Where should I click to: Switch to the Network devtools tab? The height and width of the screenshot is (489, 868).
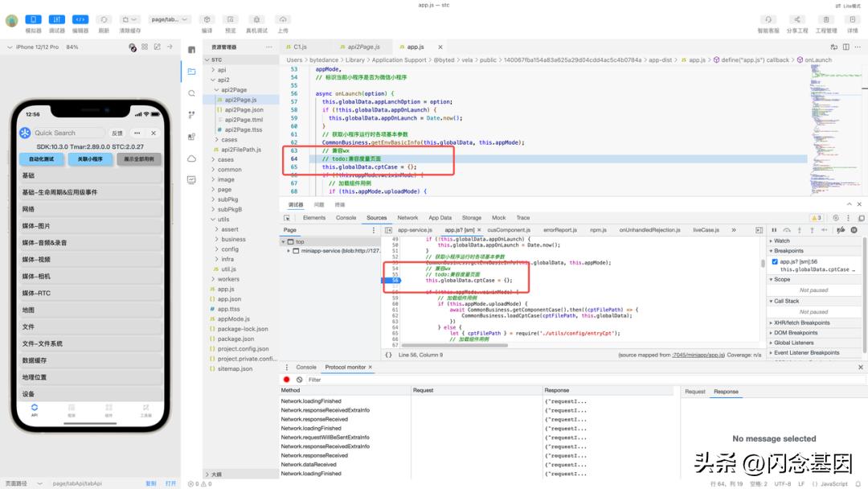(407, 218)
